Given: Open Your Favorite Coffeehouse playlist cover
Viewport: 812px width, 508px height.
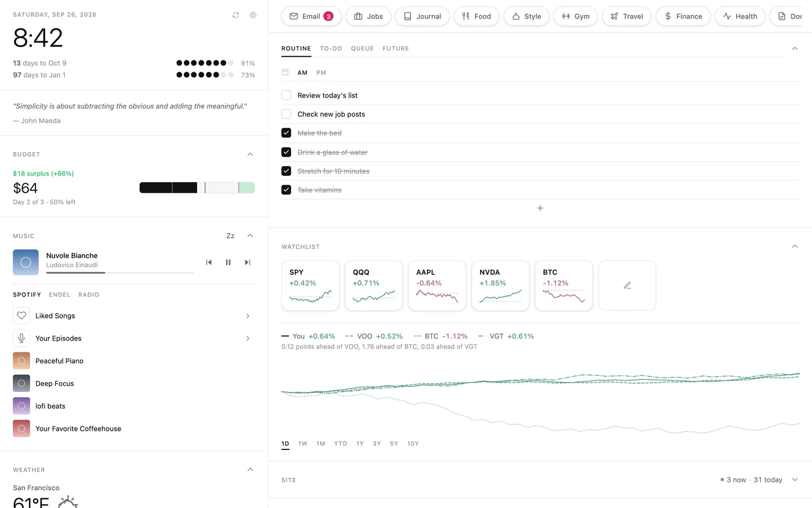Looking at the screenshot, I should 21,429.
